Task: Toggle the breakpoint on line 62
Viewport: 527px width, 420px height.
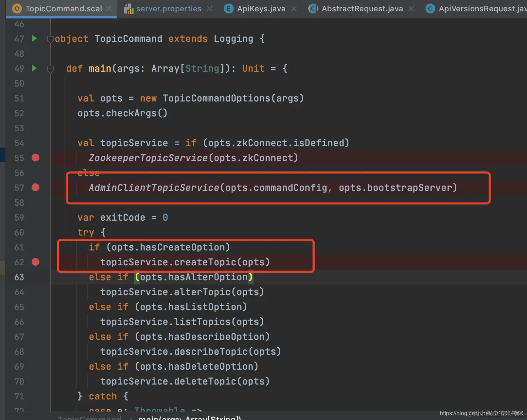Action: 36,262
